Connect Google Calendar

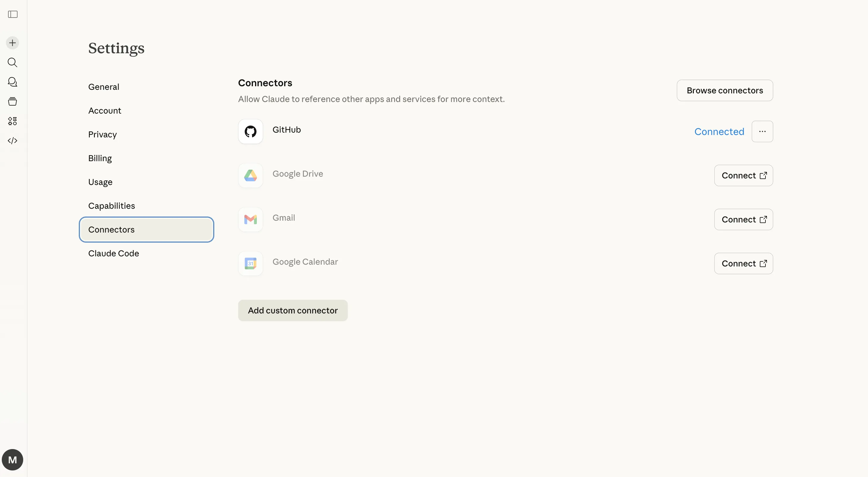[743, 263]
